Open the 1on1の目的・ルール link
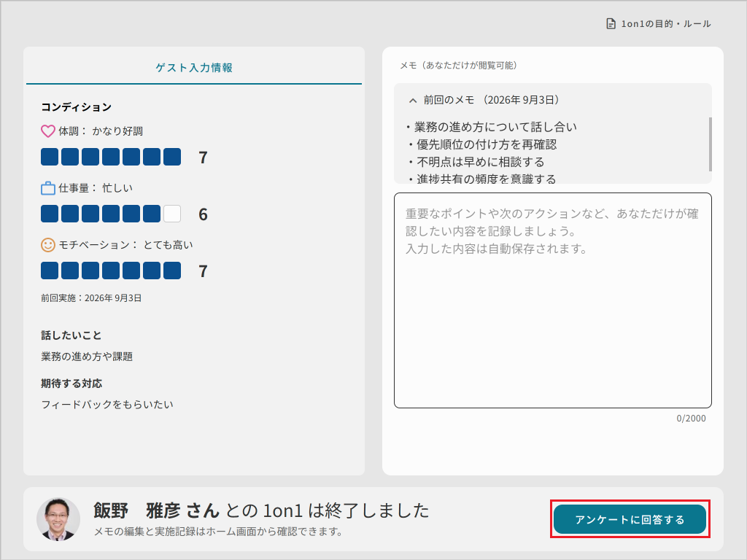The height and width of the screenshot is (560, 747). [x=659, y=24]
